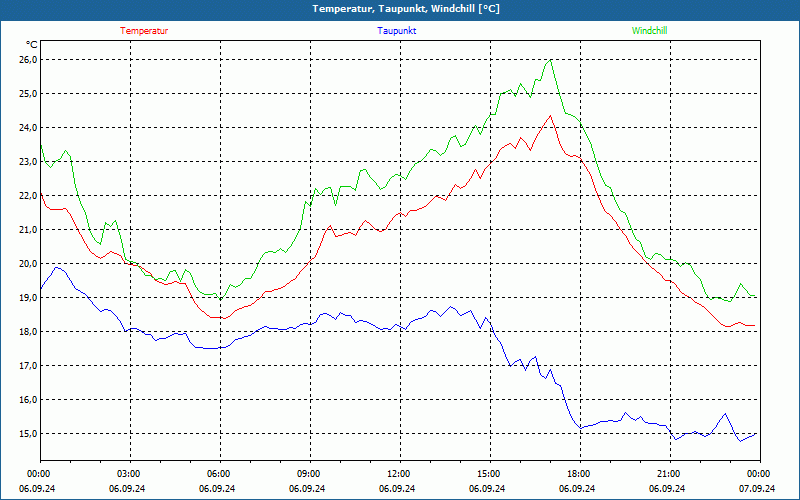The height and width of the screenshot is (500, 800).
Task: Click the '07.09.24' date label
Action: [x=757, y=488]
